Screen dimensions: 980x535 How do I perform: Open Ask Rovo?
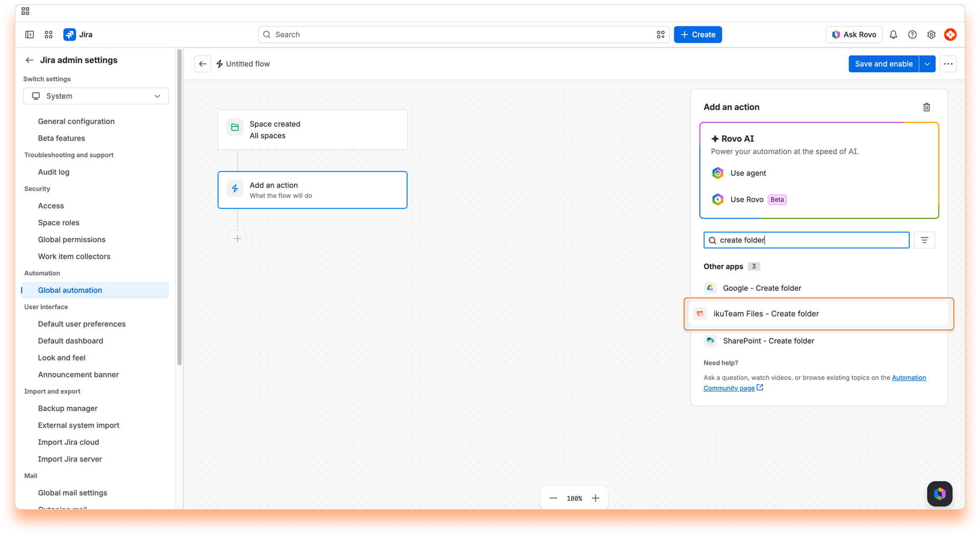(854, 35)
